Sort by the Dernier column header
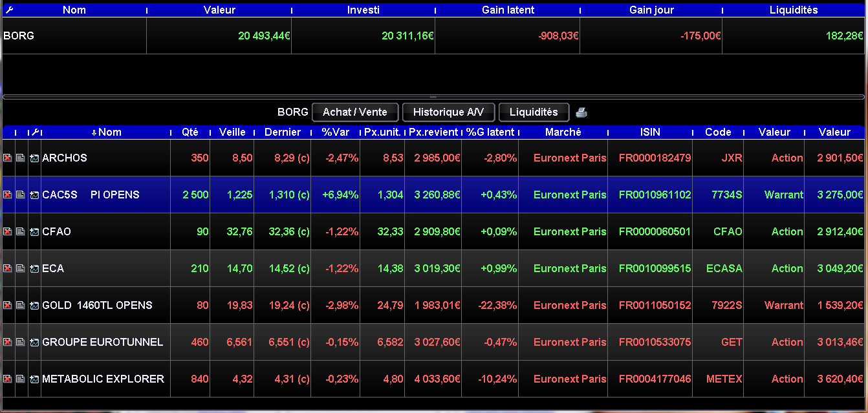Image resolution: width=868 pixels, height=413 pixels. tap(283, 132)
